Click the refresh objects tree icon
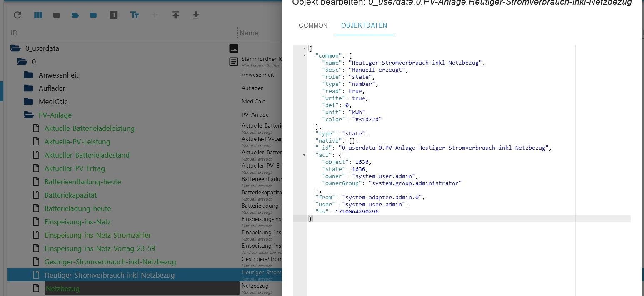644x296 pixels. [x=17, y=15]
